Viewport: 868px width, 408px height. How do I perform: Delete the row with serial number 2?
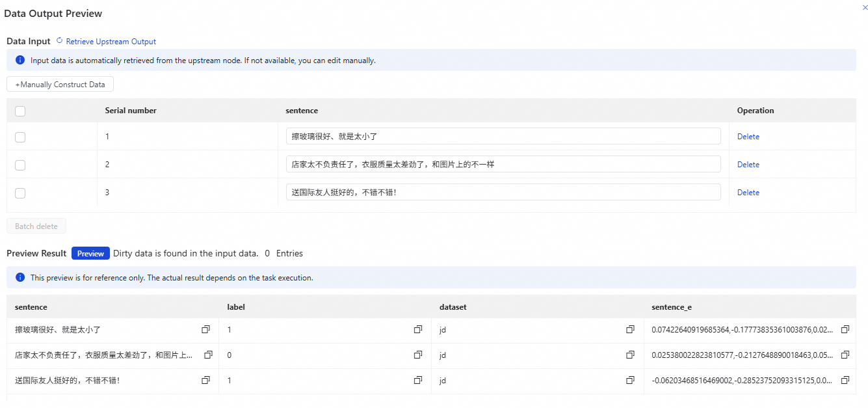(x=748, y=165)
